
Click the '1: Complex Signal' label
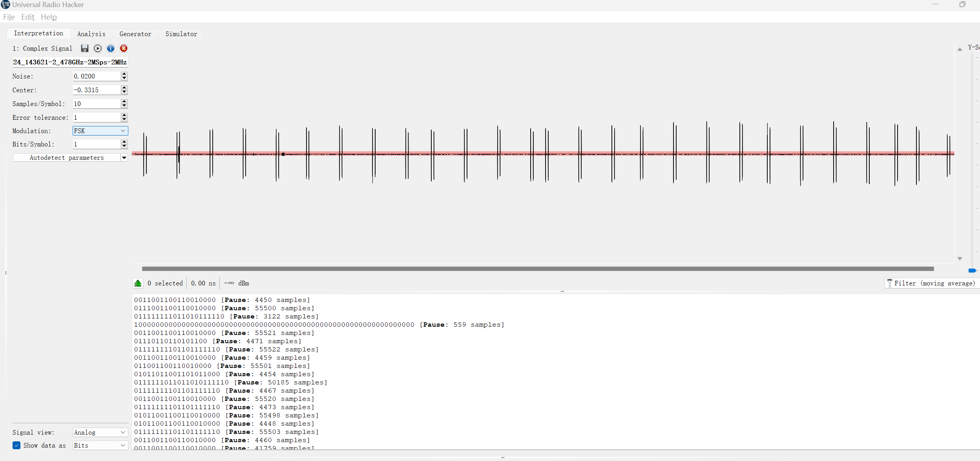(x=42, y=48)
